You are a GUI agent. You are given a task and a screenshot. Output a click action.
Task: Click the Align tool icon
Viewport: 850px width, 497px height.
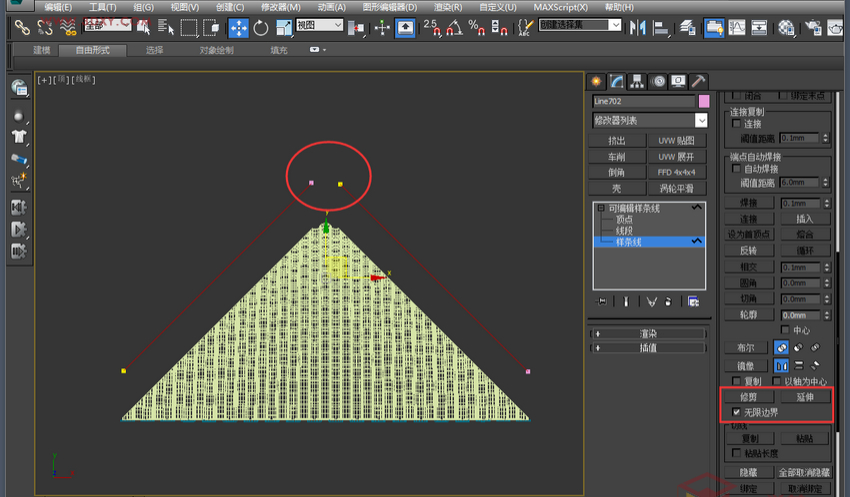coord(661,27)
